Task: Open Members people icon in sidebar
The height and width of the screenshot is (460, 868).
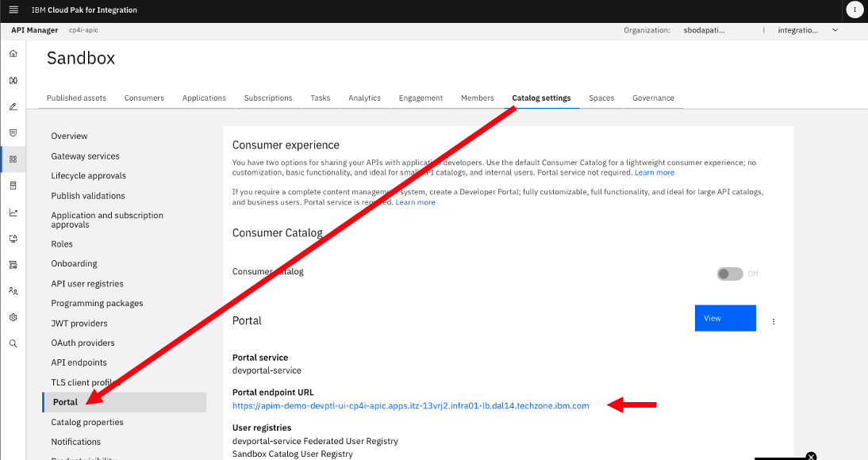Action: 13,290
